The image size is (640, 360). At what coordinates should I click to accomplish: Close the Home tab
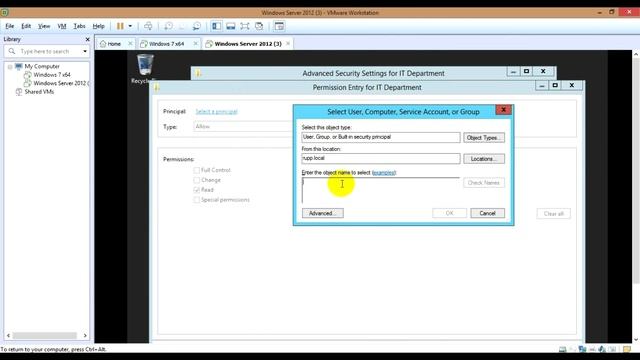tap(130, 43)
